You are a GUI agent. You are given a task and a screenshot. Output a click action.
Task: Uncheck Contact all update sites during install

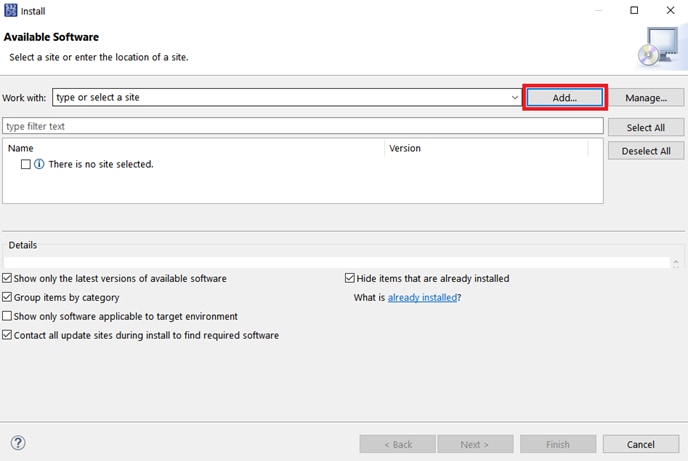tap(8, 336)
